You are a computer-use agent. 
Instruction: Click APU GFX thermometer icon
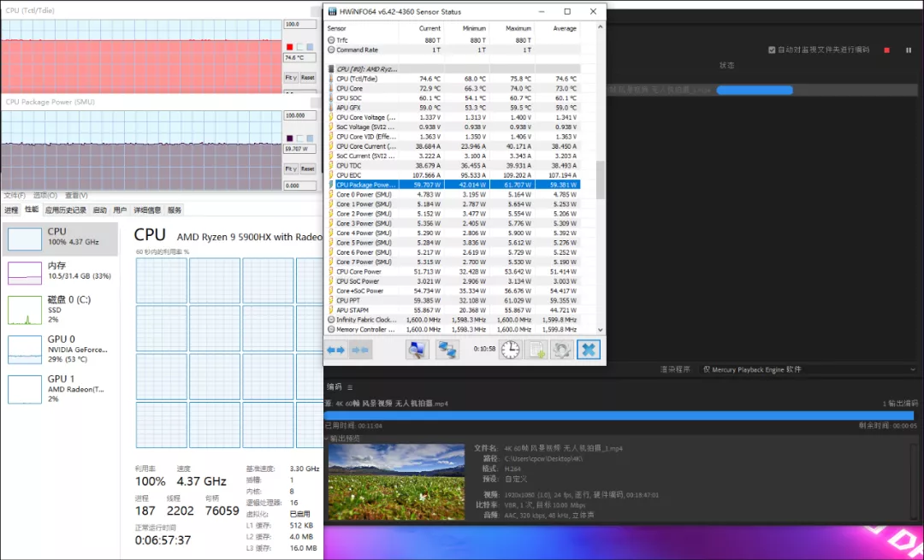[331, 108]
